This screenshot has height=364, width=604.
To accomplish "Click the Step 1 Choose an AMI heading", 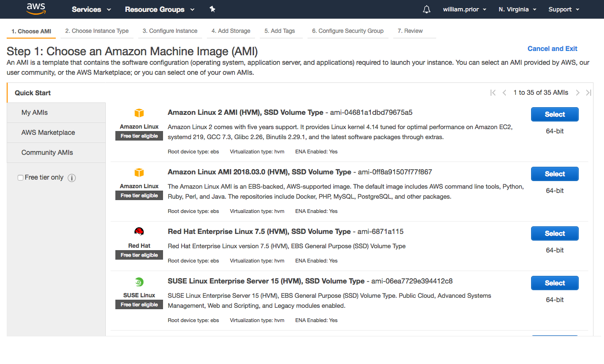I will (x=132, y=51).
